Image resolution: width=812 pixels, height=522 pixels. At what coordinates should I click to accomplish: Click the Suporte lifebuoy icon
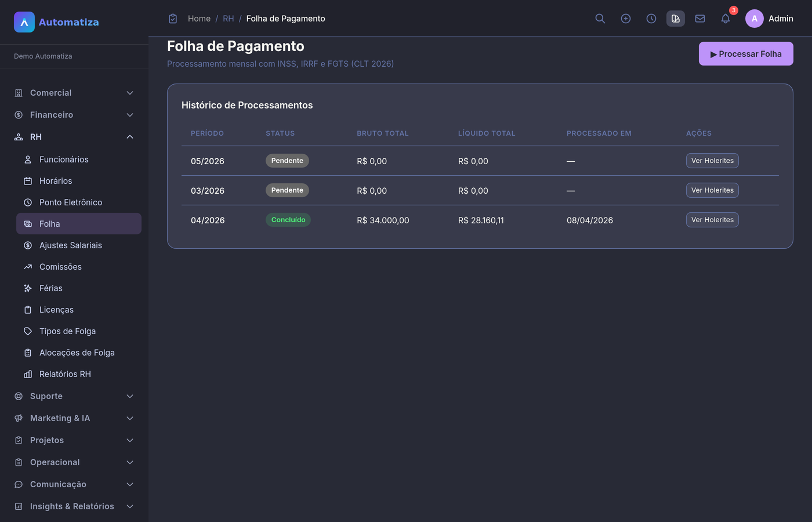click(19, 396)
